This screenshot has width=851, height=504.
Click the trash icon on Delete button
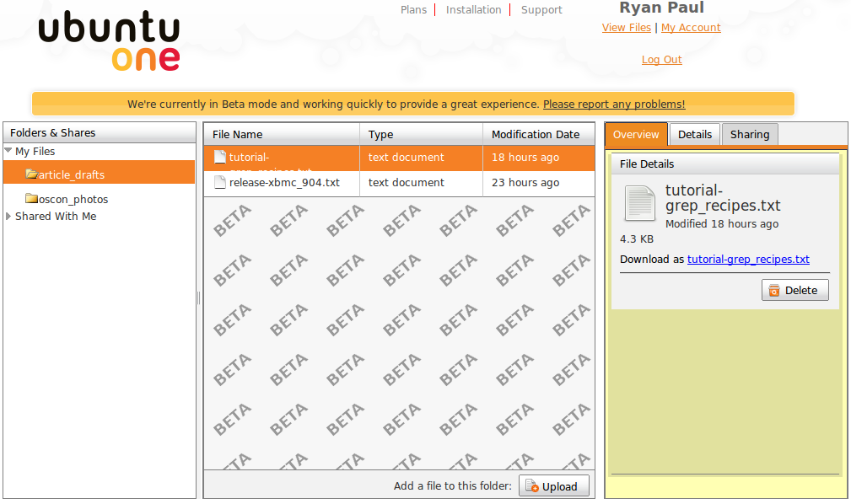point(774,290)
